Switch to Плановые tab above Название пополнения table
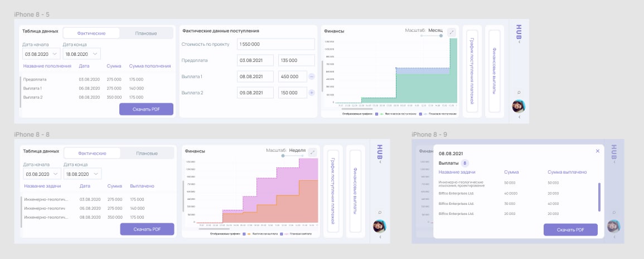This screenshot has height=259, width=644. pyautogui.click(x=146, y=33)
